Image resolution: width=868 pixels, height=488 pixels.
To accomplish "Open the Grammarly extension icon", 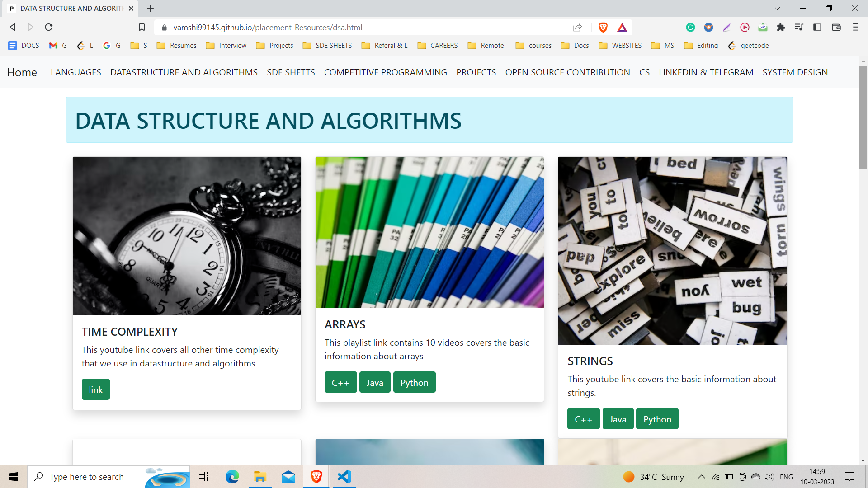I will [x=690, y=28].
